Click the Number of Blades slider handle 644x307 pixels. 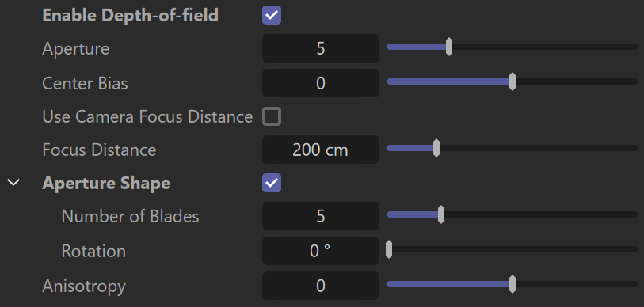tap(440, 214)
